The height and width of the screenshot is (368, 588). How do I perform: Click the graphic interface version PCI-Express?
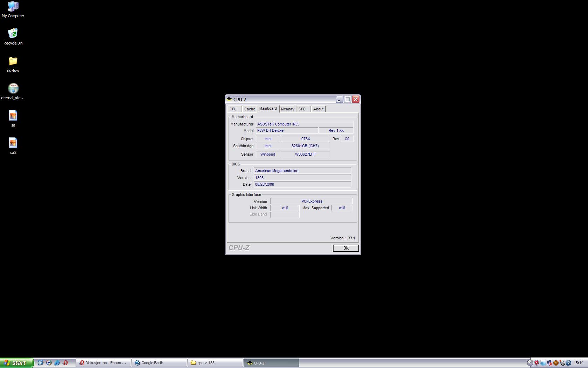(311, 201)
